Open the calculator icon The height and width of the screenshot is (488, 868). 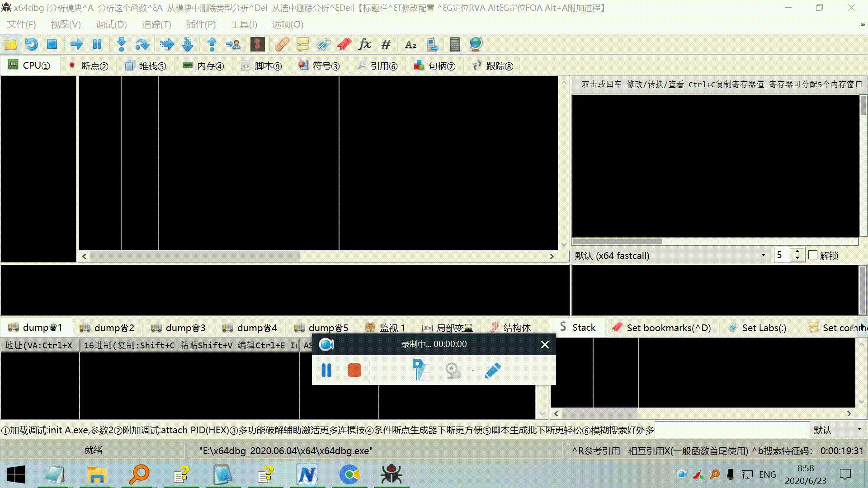point(455,44)
